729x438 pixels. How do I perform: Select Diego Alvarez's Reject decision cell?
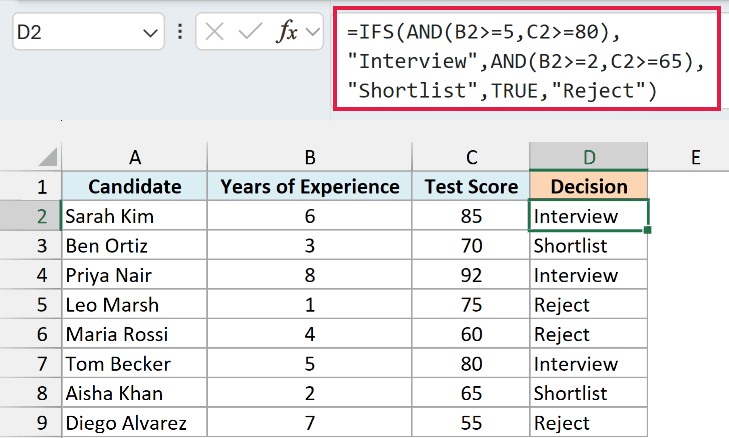click(589, 423)
